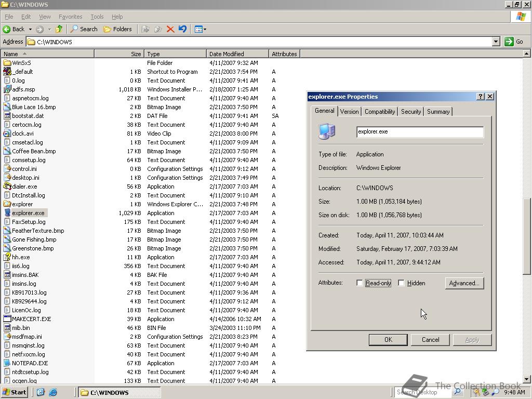Screen dimensions: 532x399
Task: Select the WinSxS folder icon
Action: pos(7,63)
